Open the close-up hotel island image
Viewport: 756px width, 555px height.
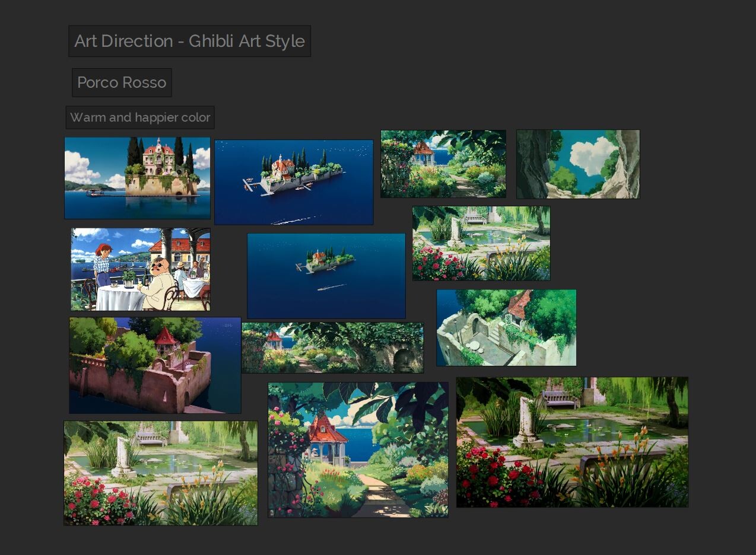click(x=137, y=177)
